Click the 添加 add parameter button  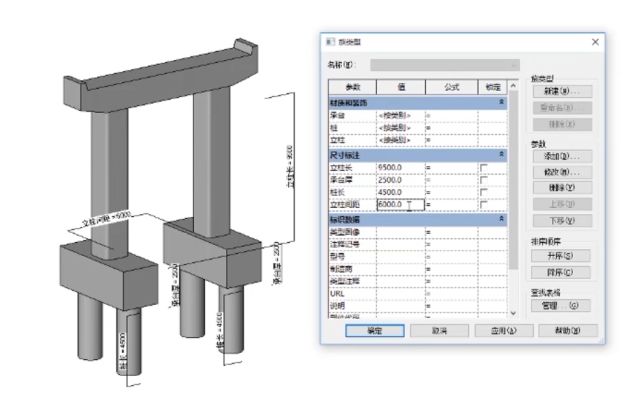[562, 156]
